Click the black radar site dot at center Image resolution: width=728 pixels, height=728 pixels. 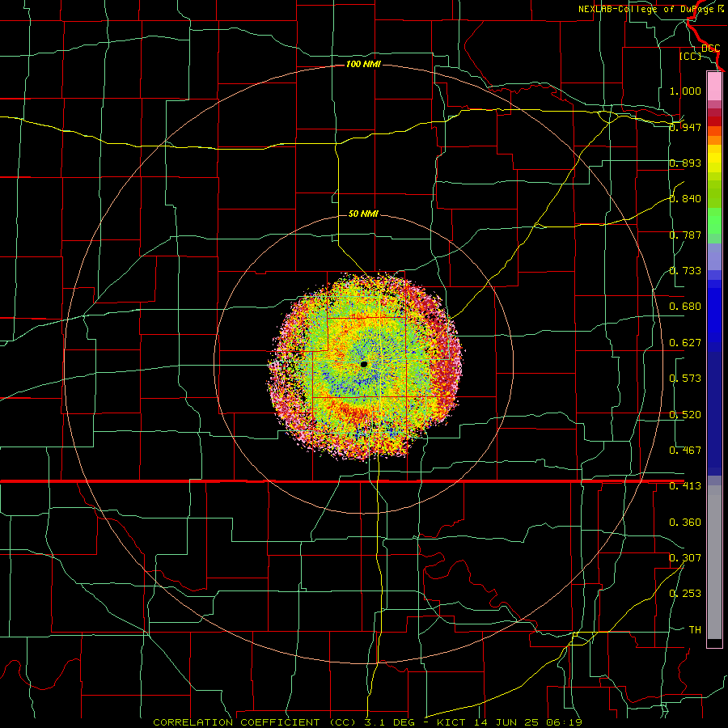tap(364, 365)
